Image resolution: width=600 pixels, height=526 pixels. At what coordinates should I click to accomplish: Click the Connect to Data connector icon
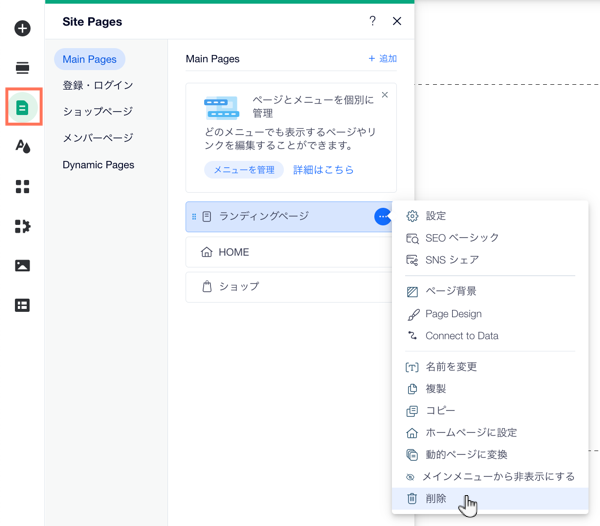pyautogui.click(x=412, y=335)
